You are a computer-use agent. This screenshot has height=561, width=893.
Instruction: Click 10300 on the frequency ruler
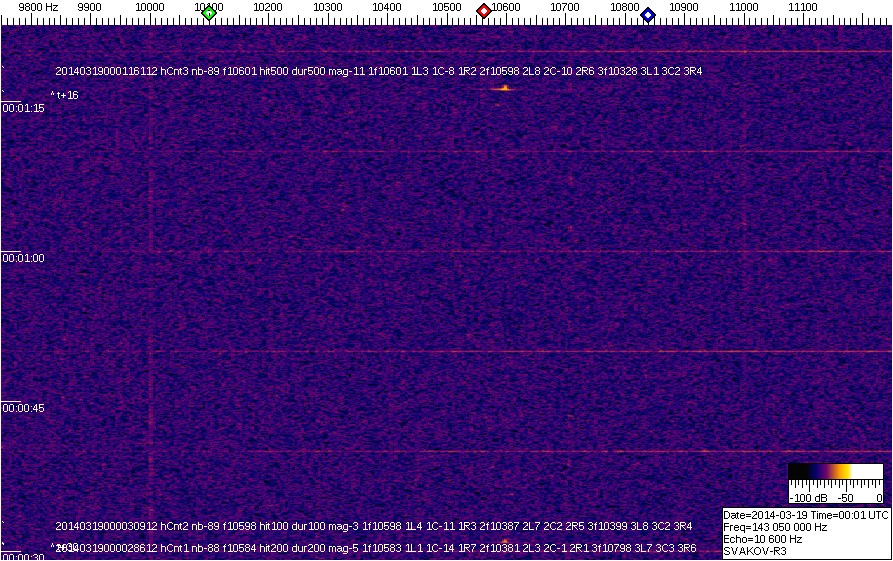[x=328, y=8]
